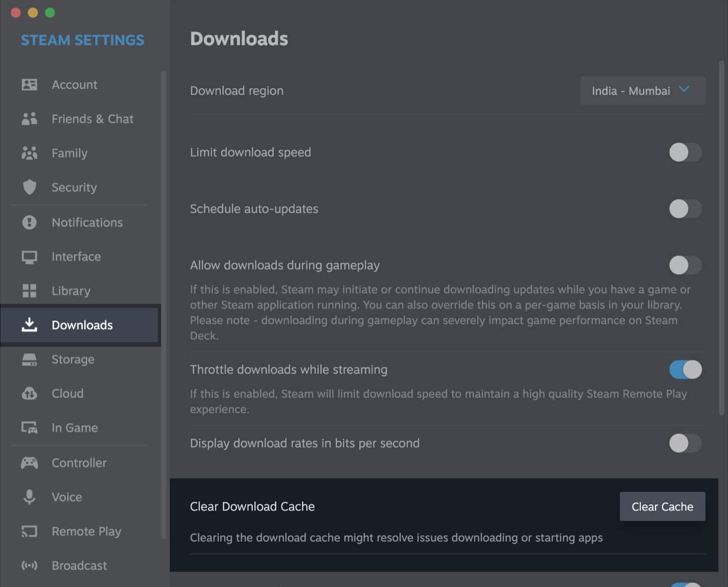The image size is (728, 587).
Task: Click the Limit download speed label
Action: click(x=250, y=152)
